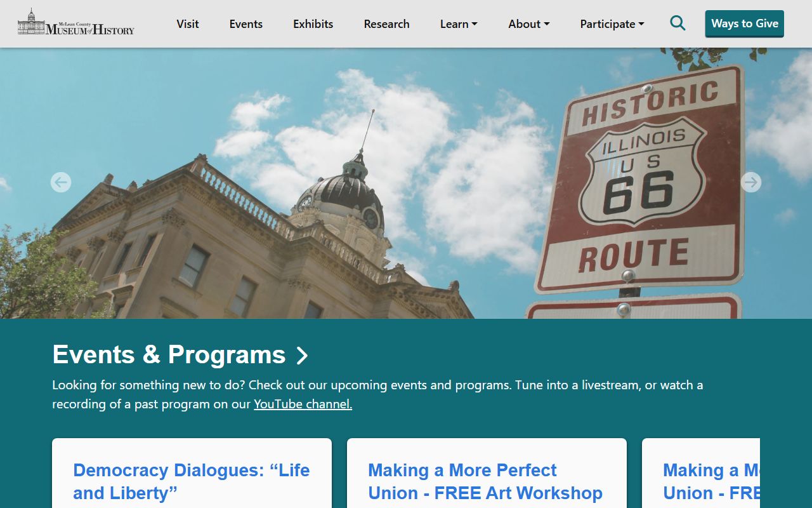Click the chevron beside Events & Programs

pyautogui.click(x=302, y=356)
